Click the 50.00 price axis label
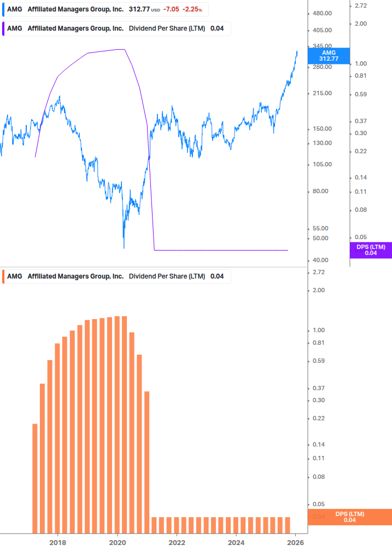392x550 pixels. tap(320, 238)
